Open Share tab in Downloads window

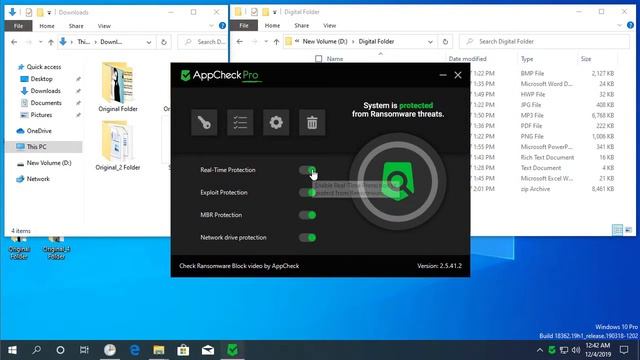click(76, 26)
